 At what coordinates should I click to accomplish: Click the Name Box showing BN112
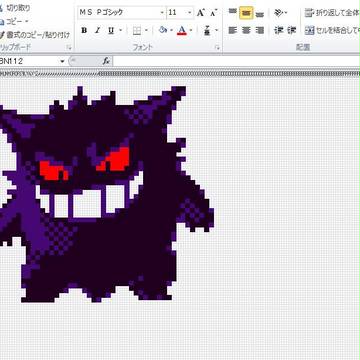pyautogui.click(x=29, y=61)
